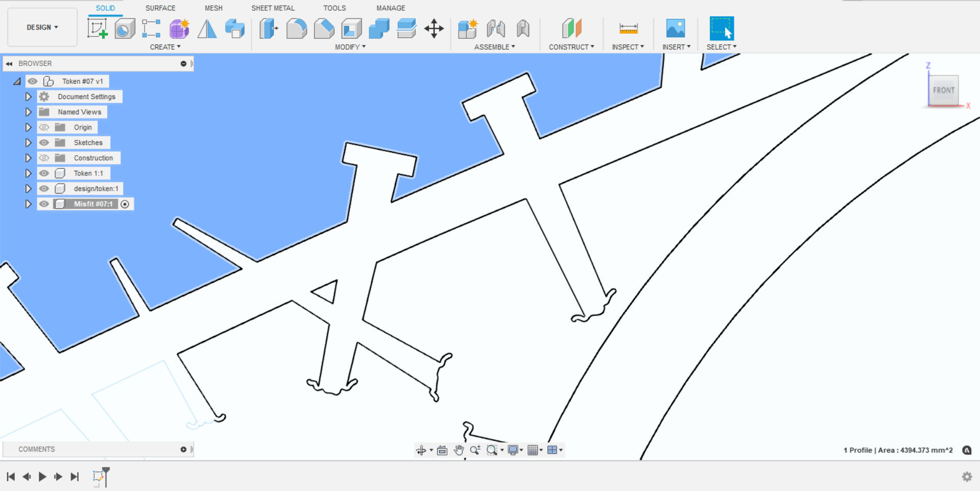The height and width of the screenshot is (491, 980).
Task: Toggle visibility of Misfit #07:1 component
Action: 44,204
